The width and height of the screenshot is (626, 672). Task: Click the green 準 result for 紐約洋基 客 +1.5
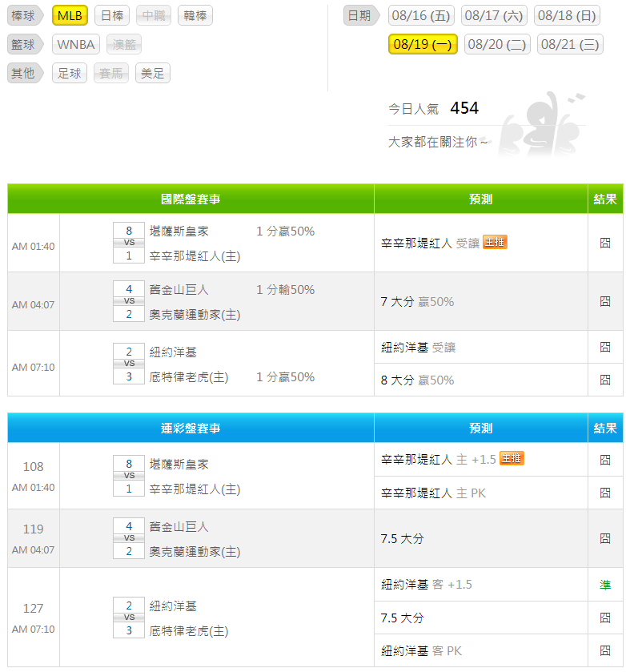coord(605,585)
